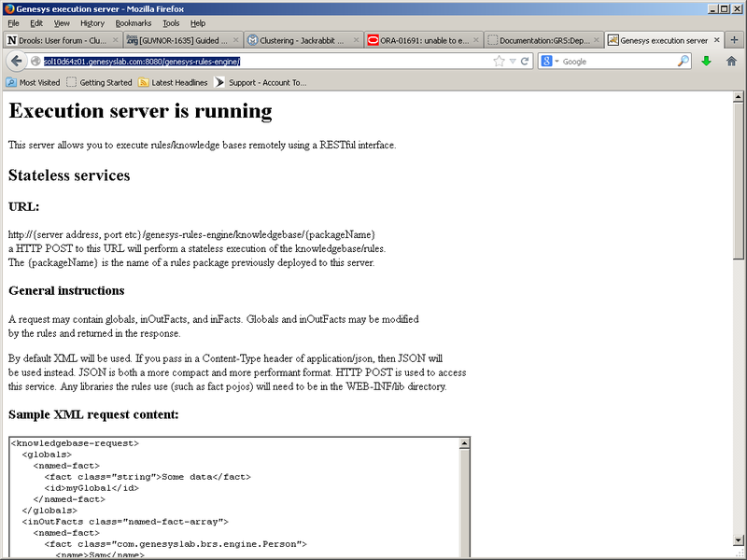Click the "Execution server is running" heading
This screenshot has height=560, width=747.
tap(141, 111)
